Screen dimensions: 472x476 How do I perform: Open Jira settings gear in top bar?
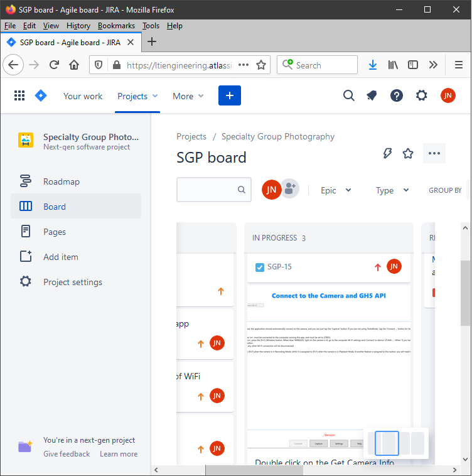point(421,95)
